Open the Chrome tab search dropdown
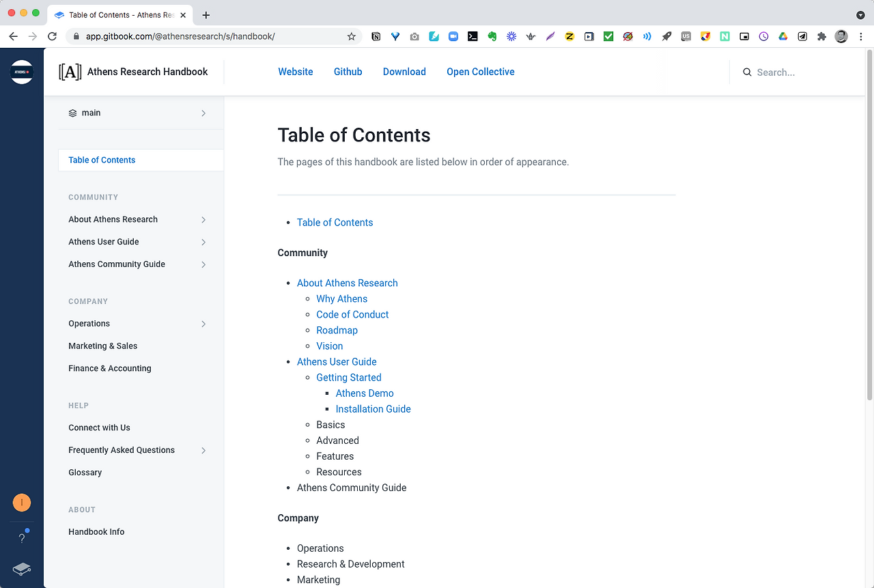 [x=860, y=15]
